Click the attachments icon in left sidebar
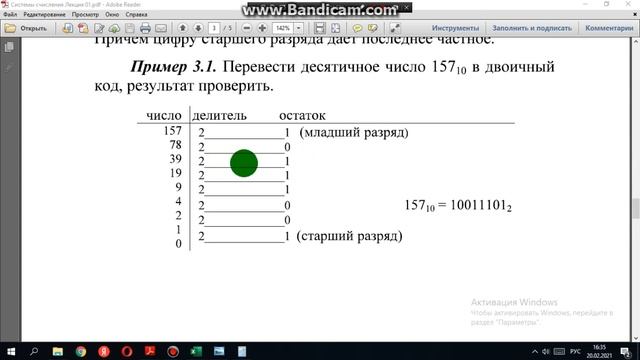The width and height of the screenshot is (640, 360). [x=9, y=67]
